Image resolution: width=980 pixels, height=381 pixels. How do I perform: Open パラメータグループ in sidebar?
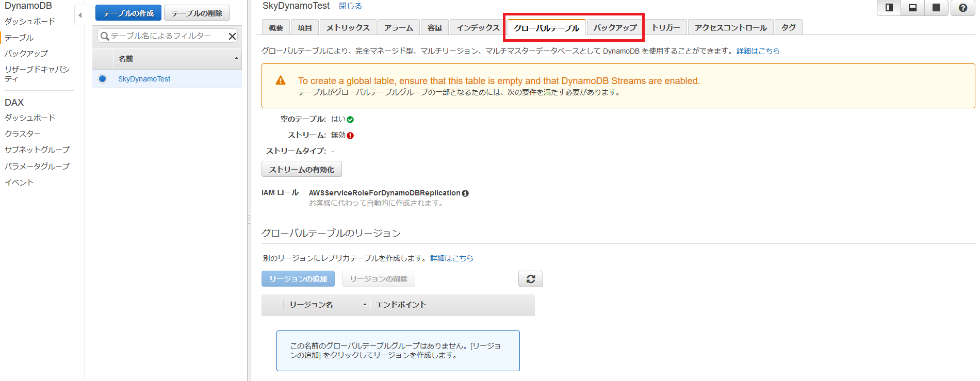(37, 166)
